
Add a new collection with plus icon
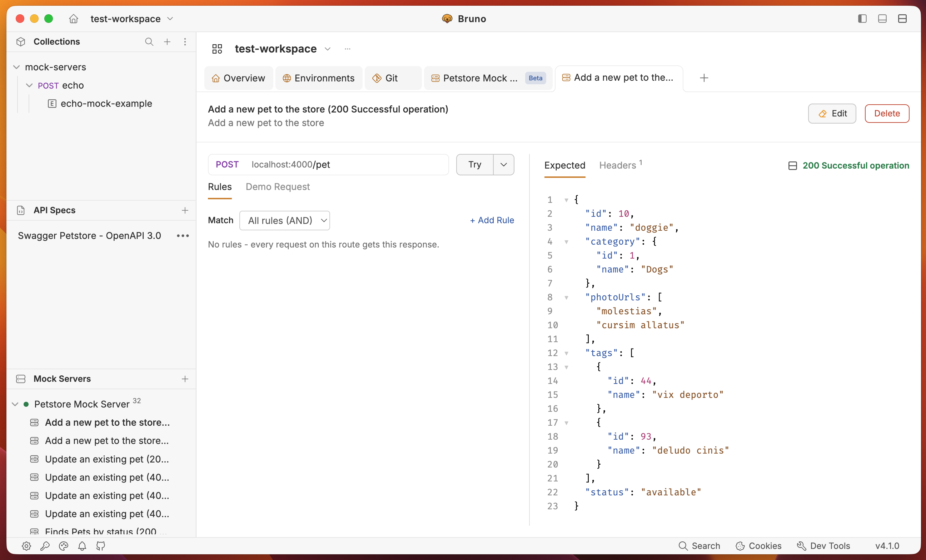click(x=167, y=42)
